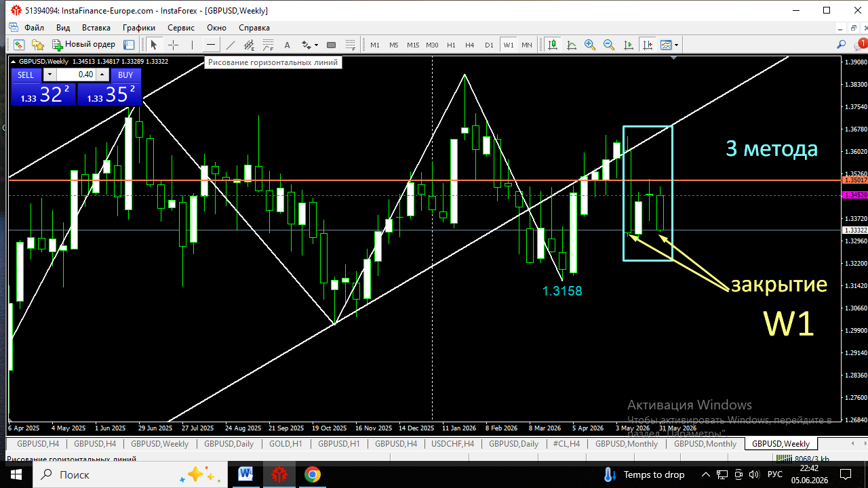The image size is (868, 488).
Task: Select the equidistant channel tool
Action: click(x=249, y=45)
